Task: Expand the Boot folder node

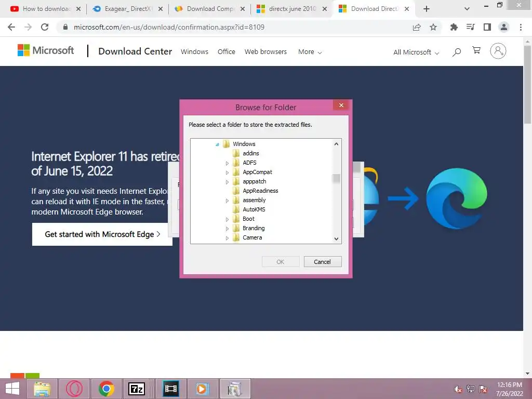Action: pos(227,220)
